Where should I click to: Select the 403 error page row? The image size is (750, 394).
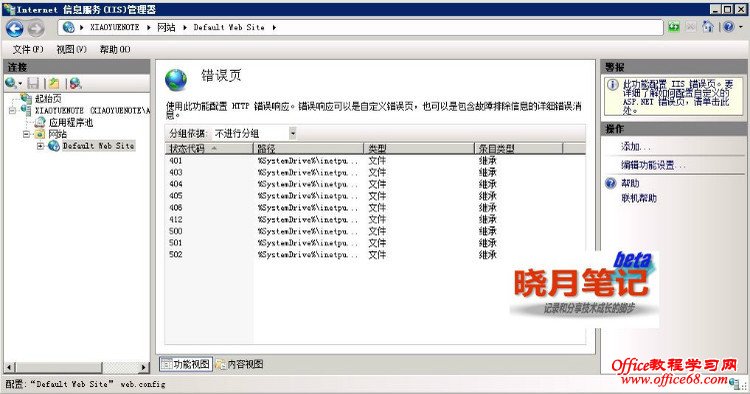[375, 172]
